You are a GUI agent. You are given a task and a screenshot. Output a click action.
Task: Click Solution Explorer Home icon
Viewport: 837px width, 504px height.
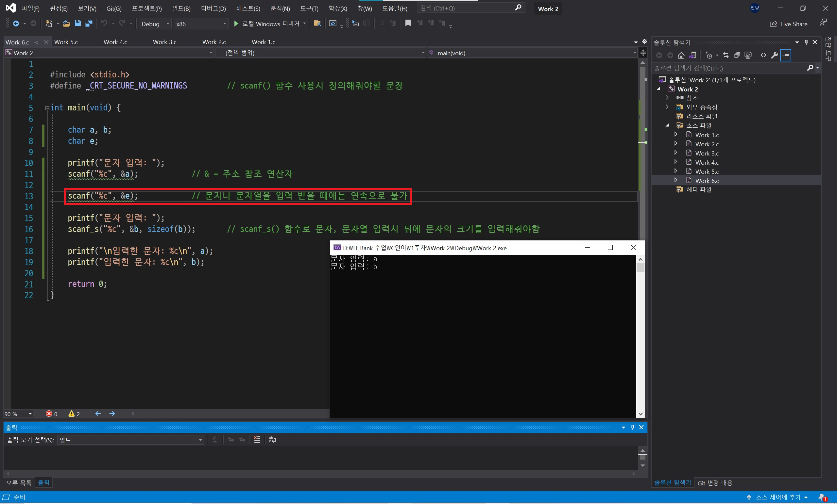click(681, 55)
